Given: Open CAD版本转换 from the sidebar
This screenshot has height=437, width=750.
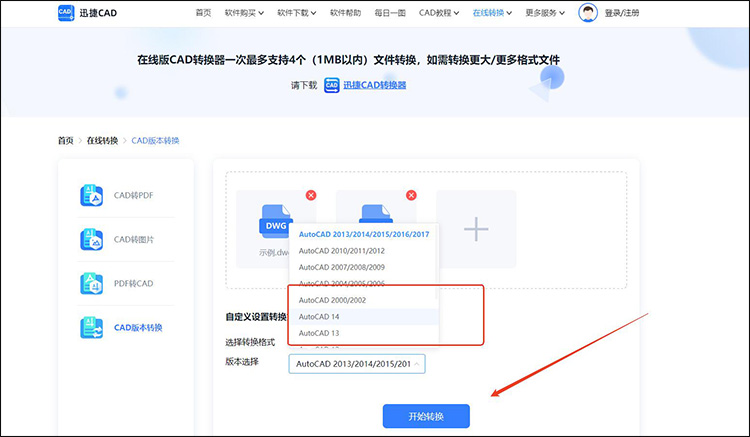Looking at the screenshot, I should coord(138,328).
